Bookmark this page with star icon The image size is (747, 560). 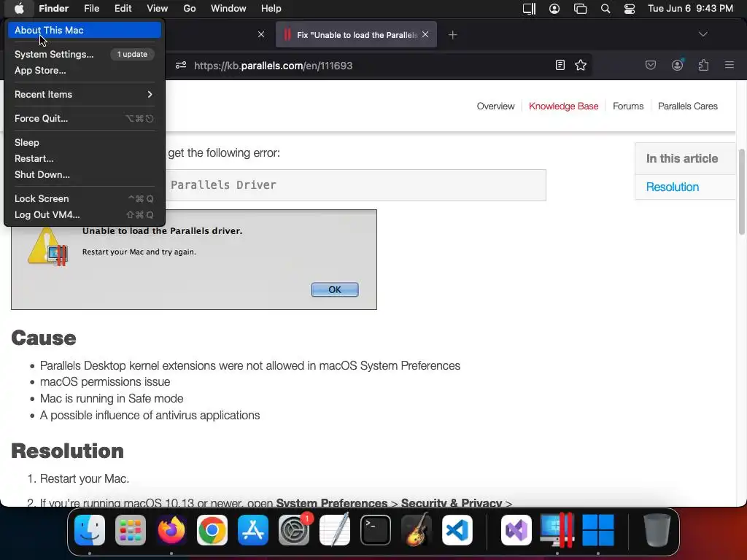click(x=580, y=65)
